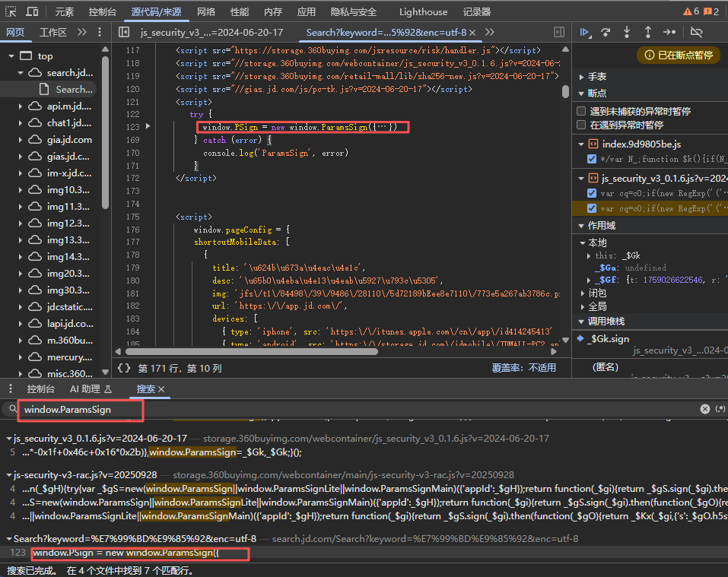Expand the api.m.jd domain tree node
Screen dimensions: 728x577
coord(21,106)
